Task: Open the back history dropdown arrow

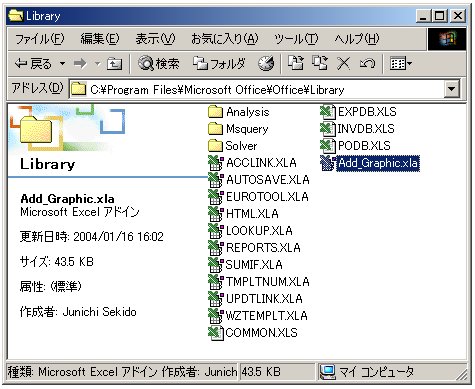Action: point(62,63)
